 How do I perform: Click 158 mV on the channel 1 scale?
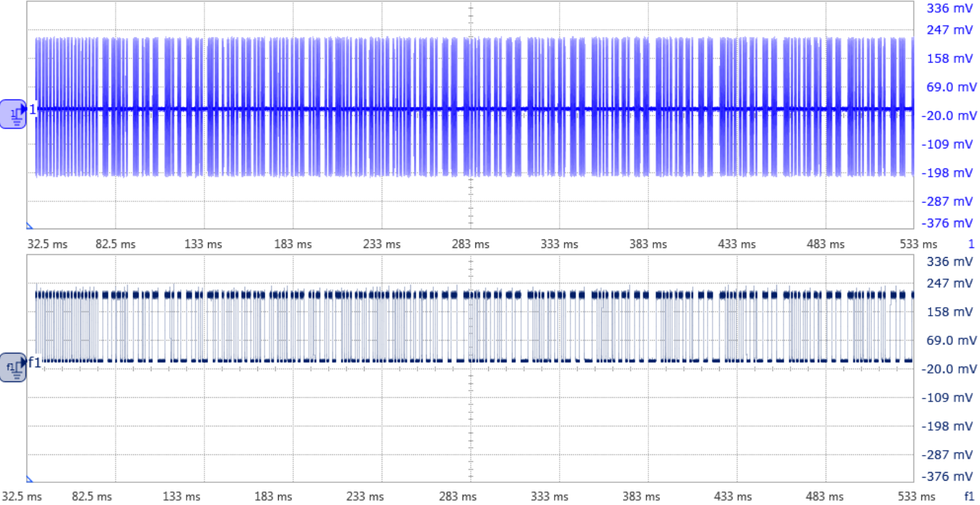pos(951,59)
